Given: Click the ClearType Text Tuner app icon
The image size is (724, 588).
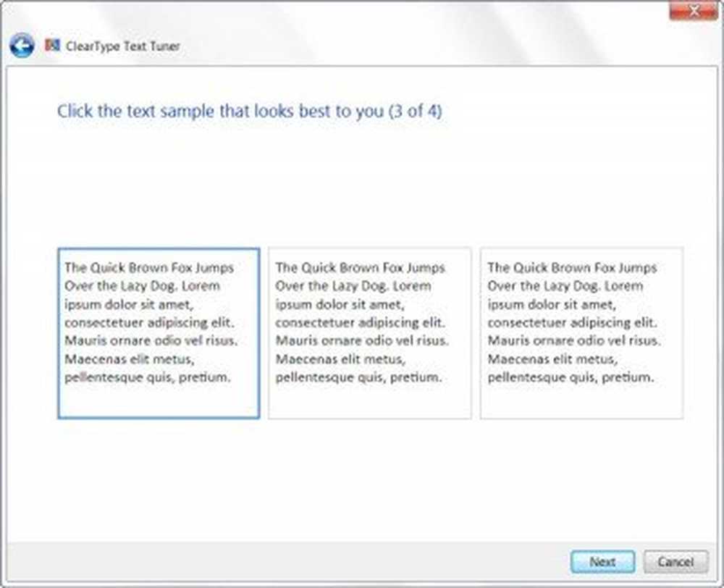Looking at the screenshot, I should pos(52,45).
